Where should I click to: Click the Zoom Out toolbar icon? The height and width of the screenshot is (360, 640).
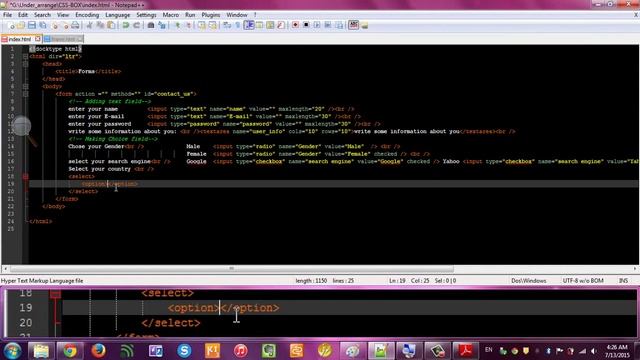[x=188, y=25]
